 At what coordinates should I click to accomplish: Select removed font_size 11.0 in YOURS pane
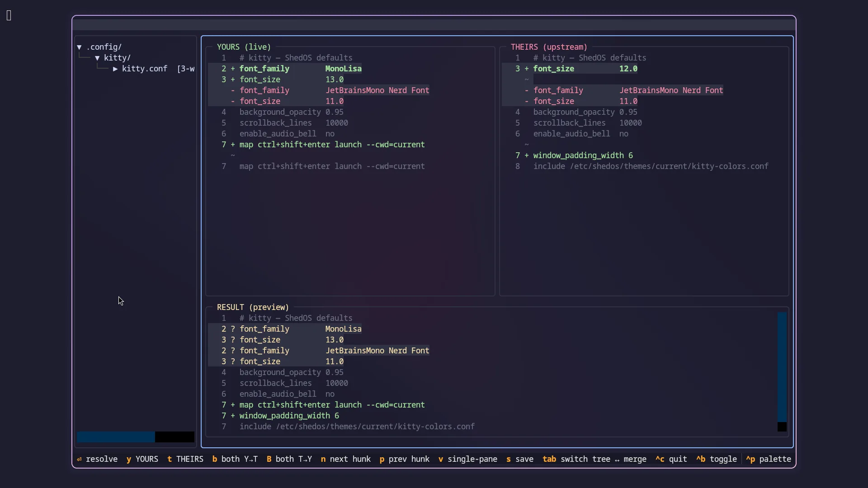coord(276,101)
